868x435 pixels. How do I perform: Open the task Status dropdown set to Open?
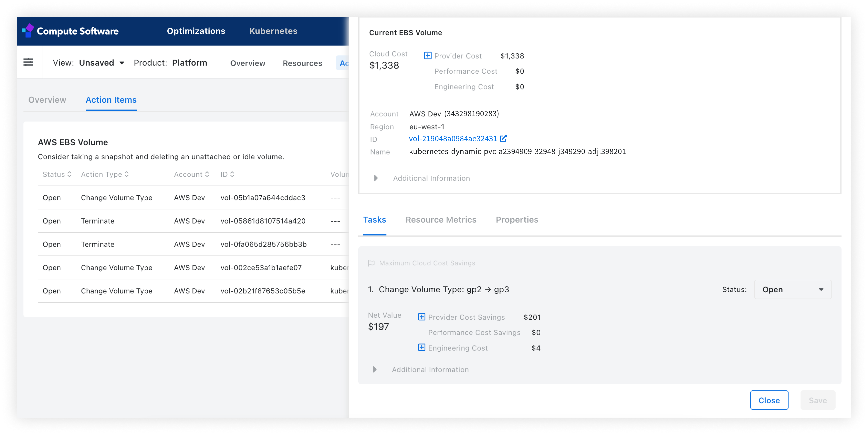tap(793, 290)
